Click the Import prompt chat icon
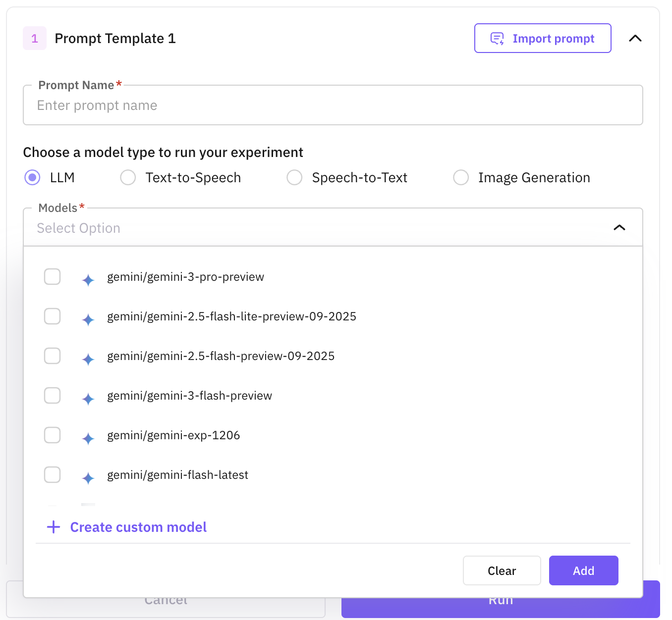The image size is (672, 620). [x=497, y=39]
